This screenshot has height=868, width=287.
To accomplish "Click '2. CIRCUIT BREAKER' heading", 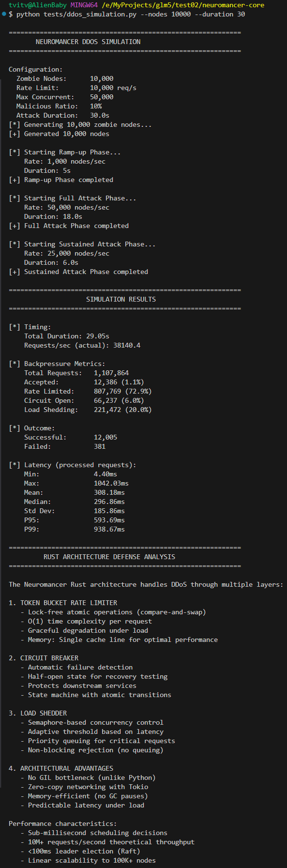I will click(x=44, y=658).
